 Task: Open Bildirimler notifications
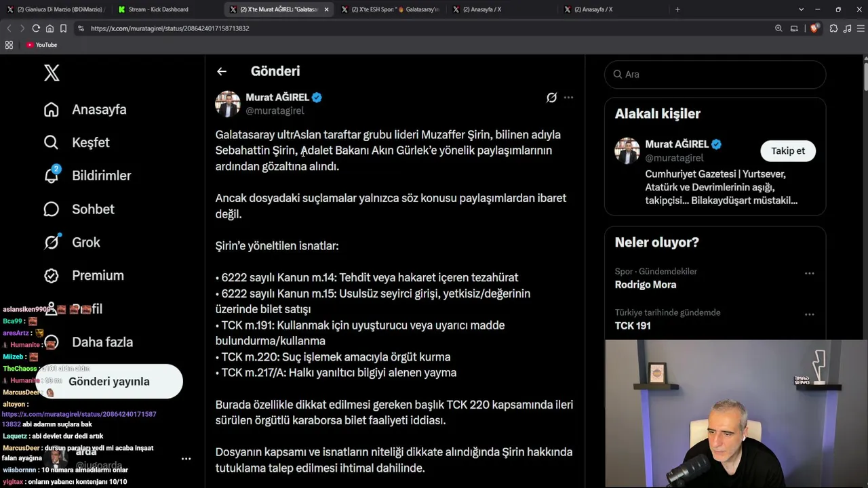point(87,176)
